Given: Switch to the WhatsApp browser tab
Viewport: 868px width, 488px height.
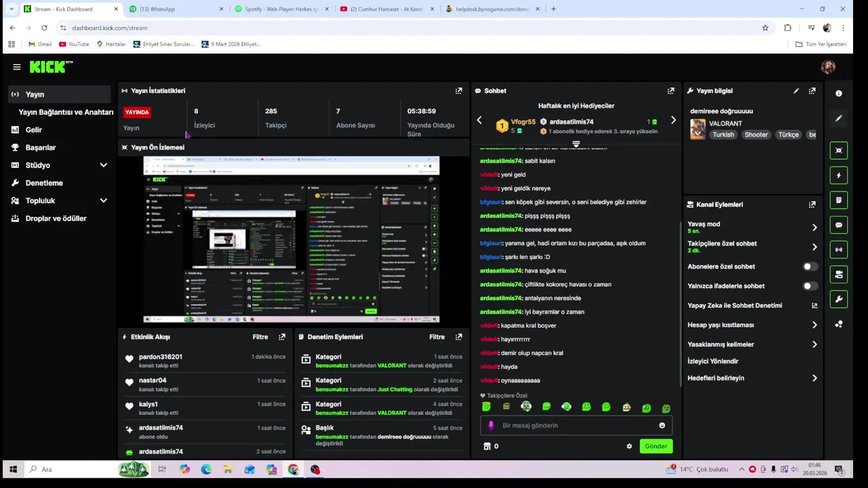Looking at the screenshot, I should [x=175, y=9].
